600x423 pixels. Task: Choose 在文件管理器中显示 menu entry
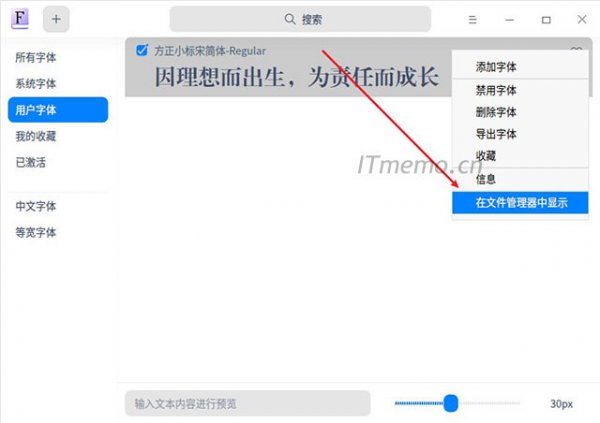(x=520, y=203)
